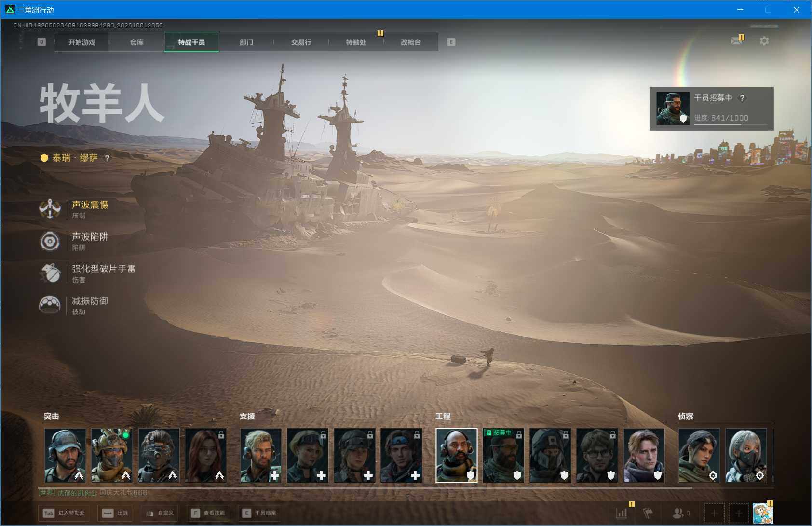
Task: Open the settings gear icon
Action: 764,41
